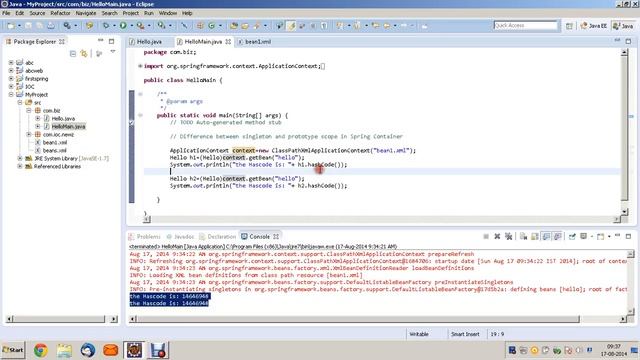Click Windows Start button
The image size is (640, 360).
click(13, 350)
